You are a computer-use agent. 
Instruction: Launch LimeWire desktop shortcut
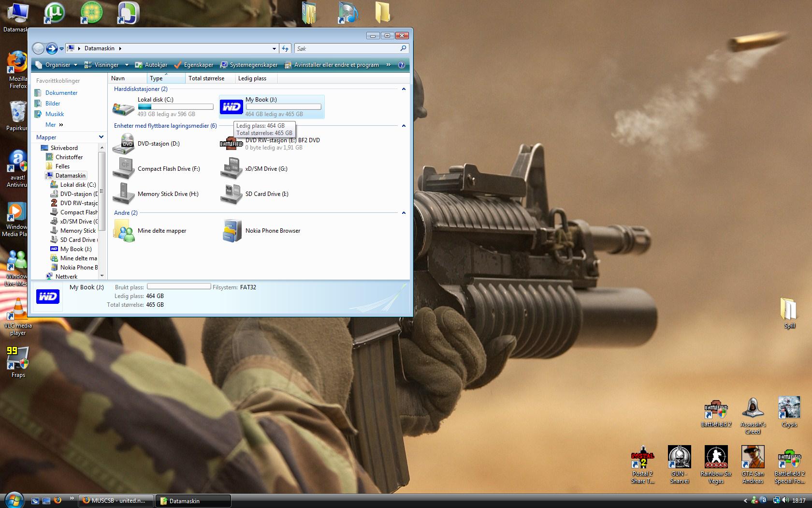(x=91, y=13)
